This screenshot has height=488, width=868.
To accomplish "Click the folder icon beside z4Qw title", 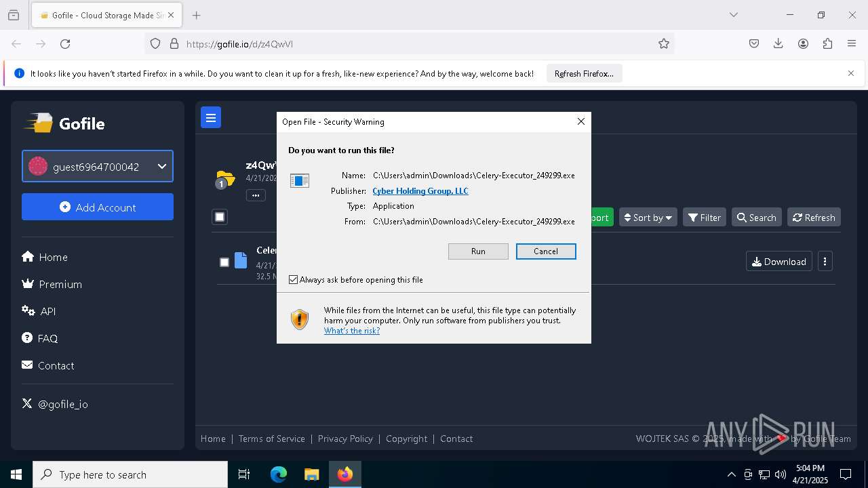I will 224,179.
